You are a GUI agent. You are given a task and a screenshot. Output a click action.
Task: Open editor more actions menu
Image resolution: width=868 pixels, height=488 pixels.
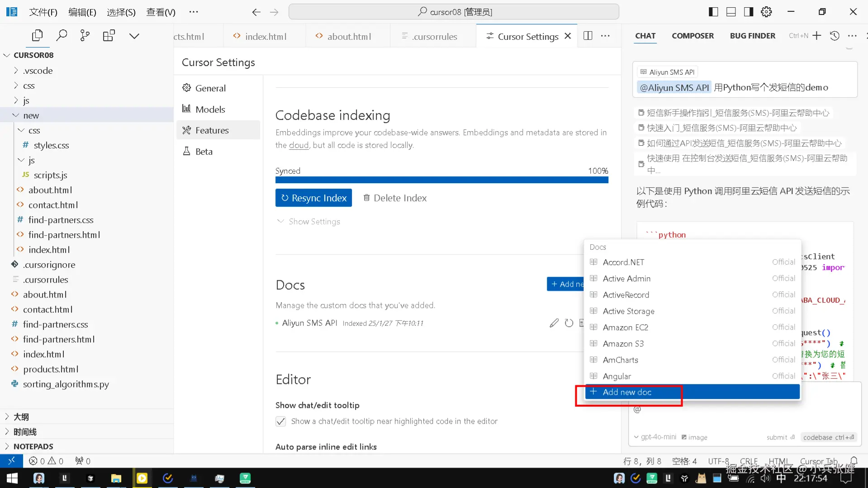coord(605,36)
